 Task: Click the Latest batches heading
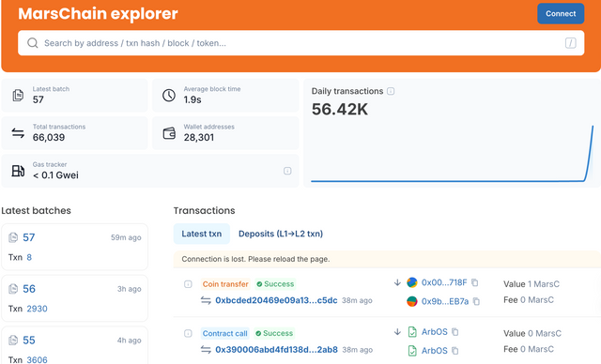[x=36, y=210]
